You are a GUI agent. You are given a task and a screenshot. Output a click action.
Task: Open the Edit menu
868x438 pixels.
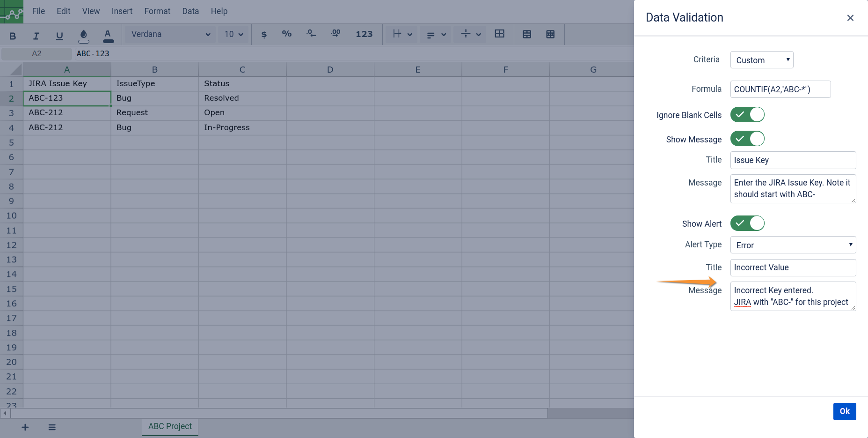64,11
